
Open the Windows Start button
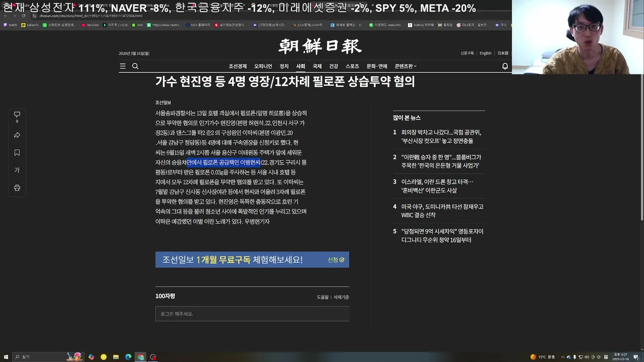tap(5, 357)
